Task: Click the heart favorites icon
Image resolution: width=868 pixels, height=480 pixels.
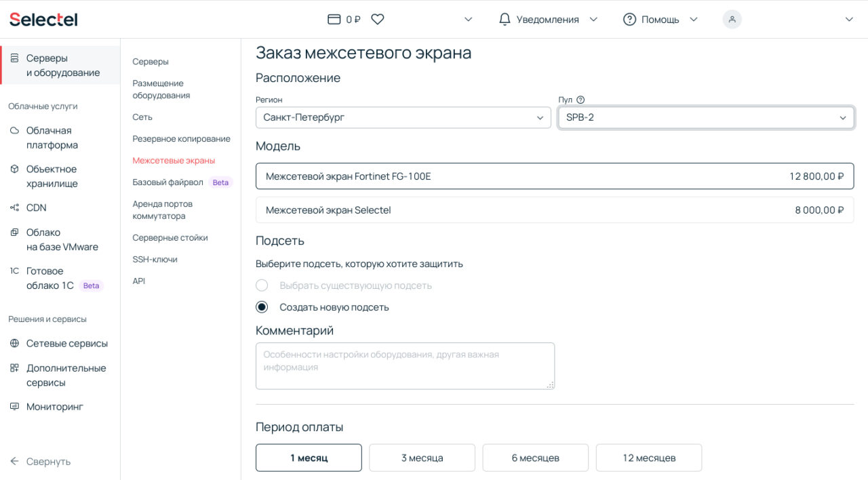Action: coord(378,20)
